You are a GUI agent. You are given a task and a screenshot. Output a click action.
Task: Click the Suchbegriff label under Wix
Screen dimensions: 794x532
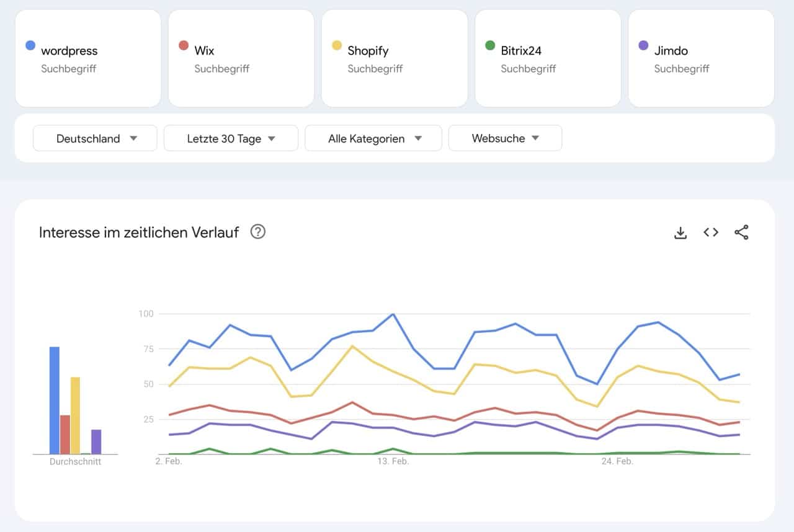(x=222, y=69)
